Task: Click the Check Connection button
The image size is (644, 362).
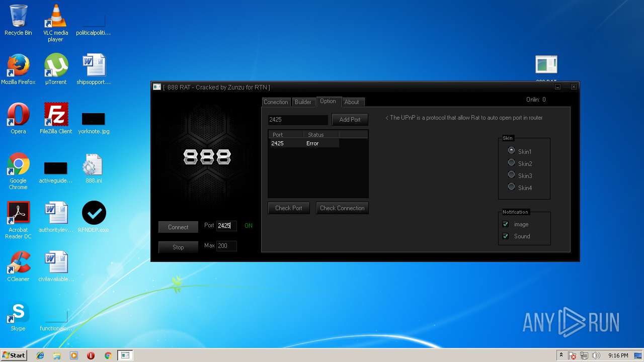Action: point(342,208)
